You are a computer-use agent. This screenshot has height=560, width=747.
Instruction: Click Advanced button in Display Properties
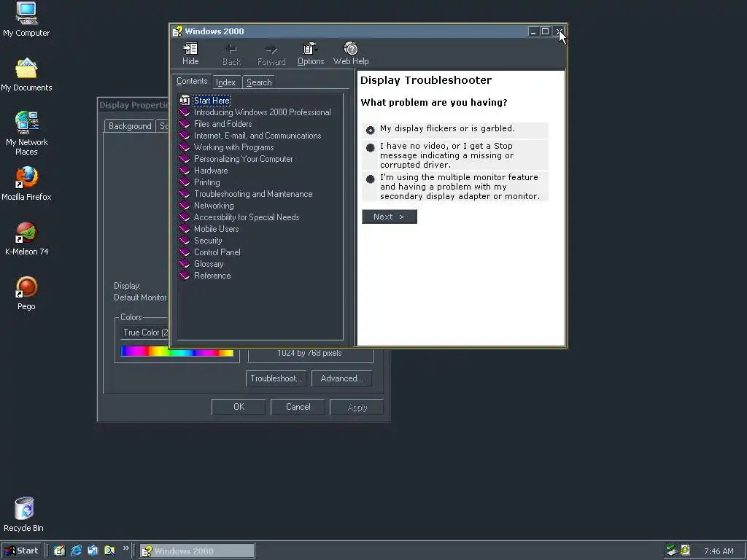point(341,378)
